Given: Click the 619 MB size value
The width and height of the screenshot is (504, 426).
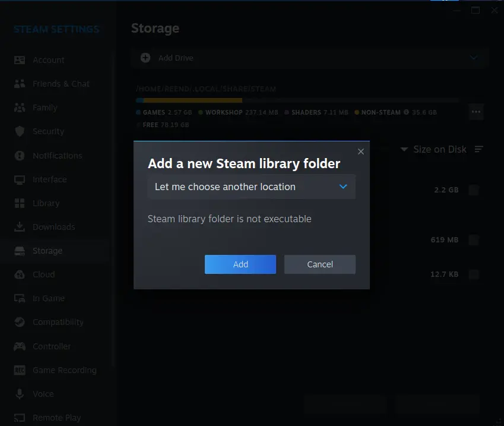Looking at the screenshot, I should [x=445, y=239].
